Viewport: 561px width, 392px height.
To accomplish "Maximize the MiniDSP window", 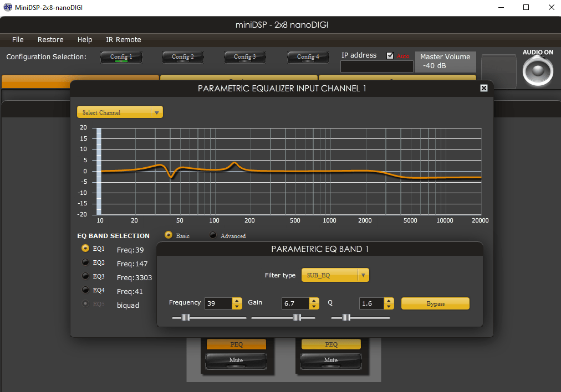I will coord(526,7).
